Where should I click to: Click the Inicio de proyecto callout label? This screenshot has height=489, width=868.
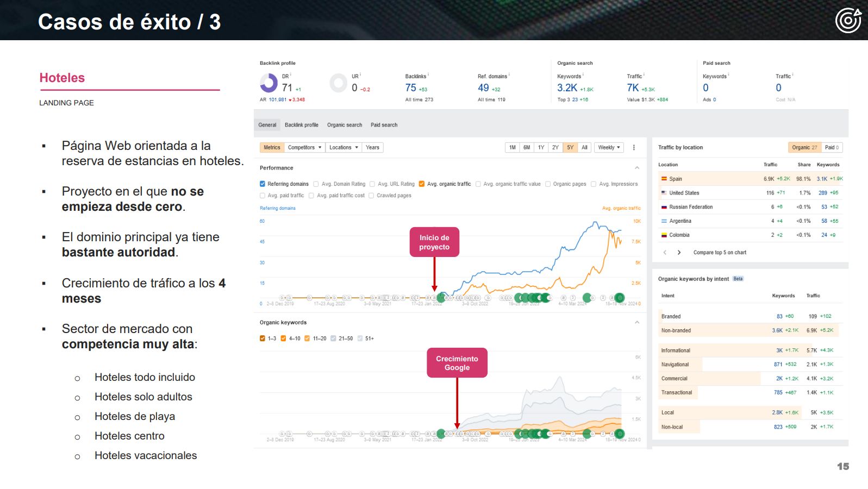tap(434, 242)
